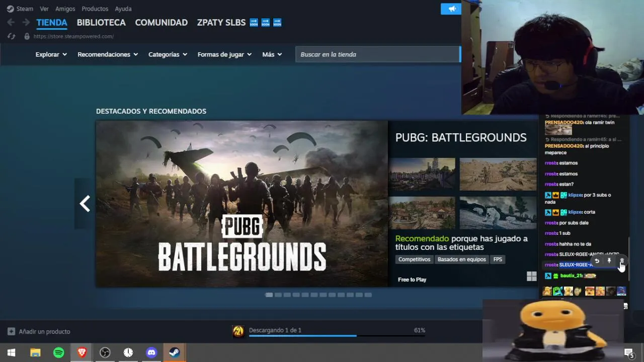
Task: Open OBS Studio from the taskbar
Action: 105,352
